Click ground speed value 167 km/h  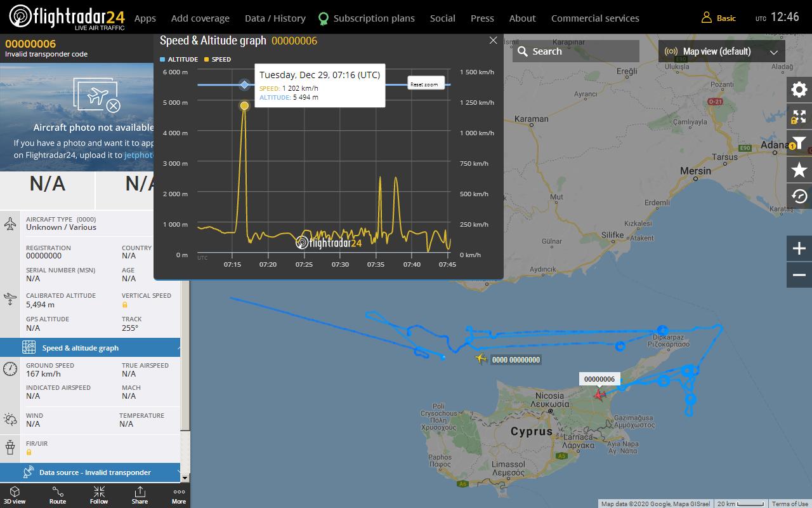(43, 374)
